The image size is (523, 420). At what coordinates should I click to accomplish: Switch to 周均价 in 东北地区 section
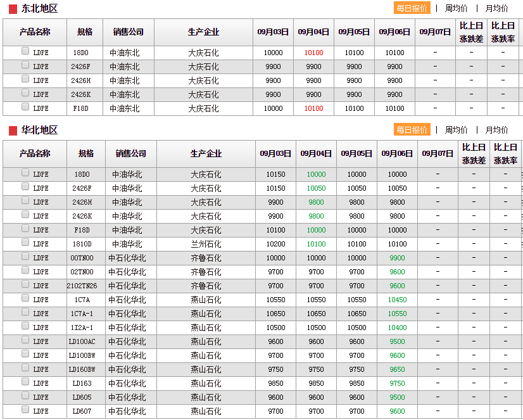pos(456,8)
